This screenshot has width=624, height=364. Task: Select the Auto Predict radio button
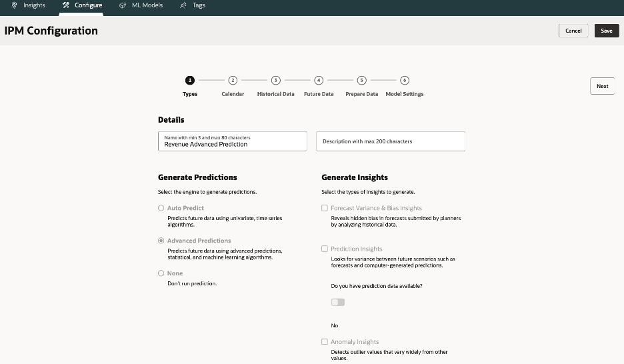[161, 208]
